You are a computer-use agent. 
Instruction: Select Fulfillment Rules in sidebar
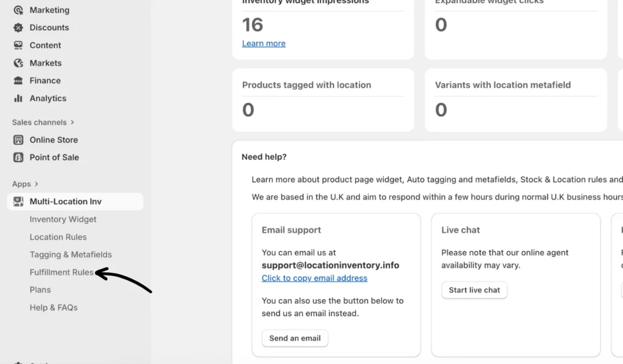[x=61, y=272]
